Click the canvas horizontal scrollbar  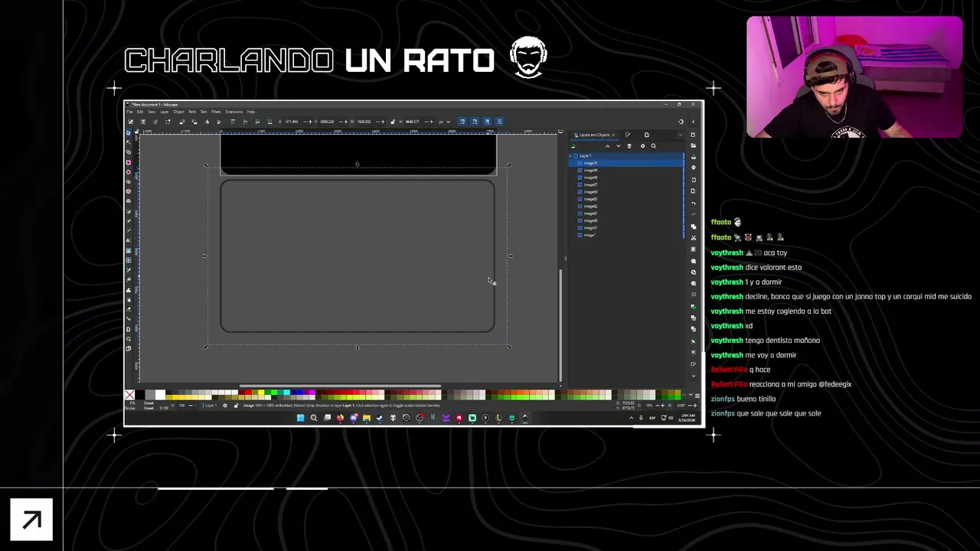click(x=340, y=386)
